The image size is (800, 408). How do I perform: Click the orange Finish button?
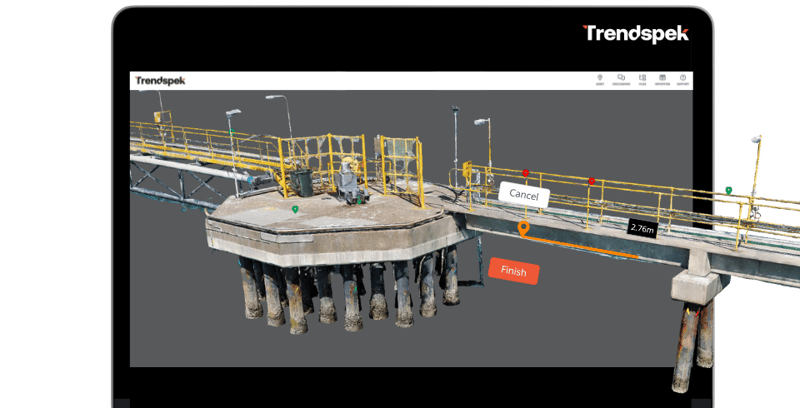pyautogui.click(x=514, y=271)
